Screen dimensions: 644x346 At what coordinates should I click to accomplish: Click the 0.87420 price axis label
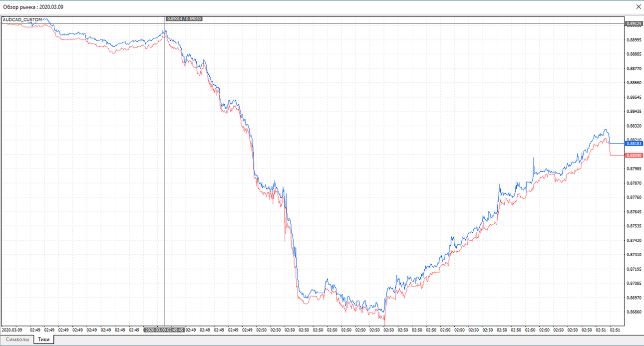pos(634,241)
